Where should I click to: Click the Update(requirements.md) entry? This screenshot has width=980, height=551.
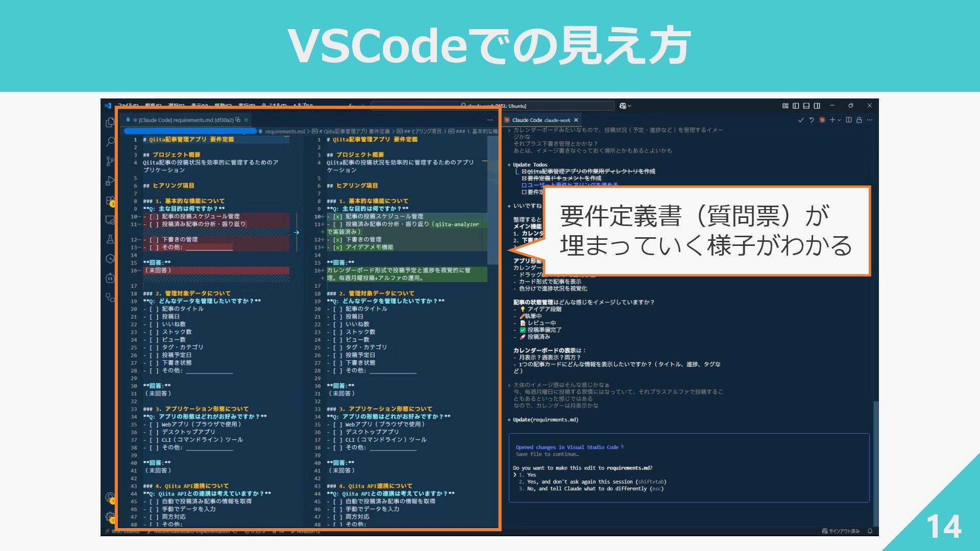(x=546, y=420)
